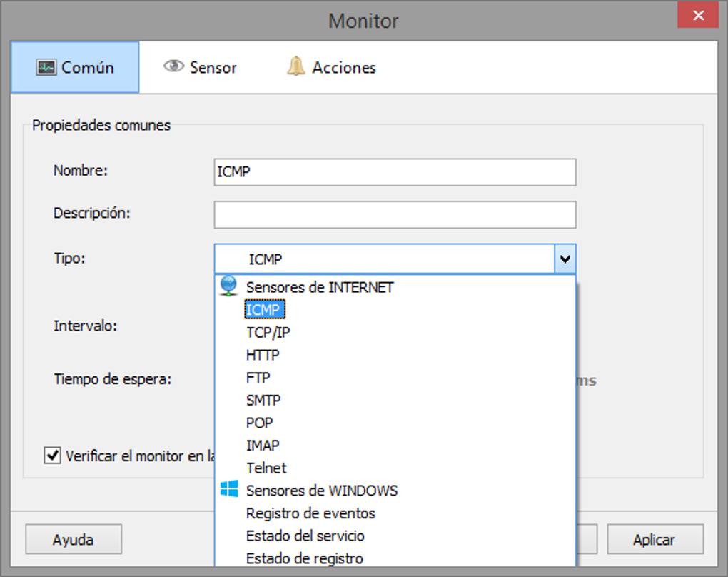Screen dimensions: 728x577
Task: Click the eye icon on the Sensor tab
Action: [173, 66]
